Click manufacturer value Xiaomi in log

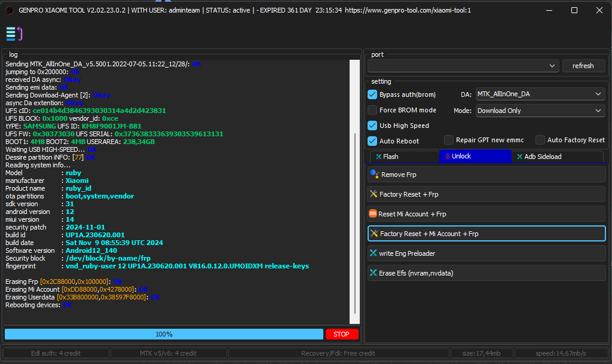coord(77,181)
